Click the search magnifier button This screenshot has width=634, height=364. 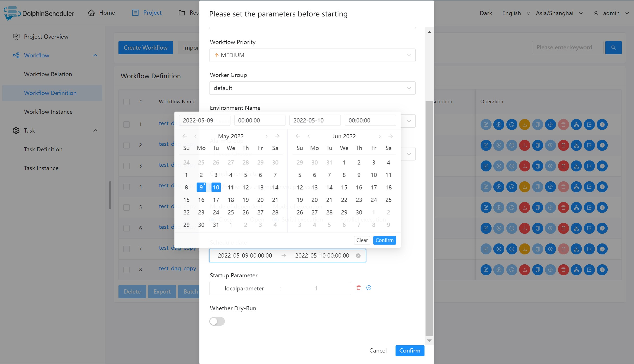613,47
